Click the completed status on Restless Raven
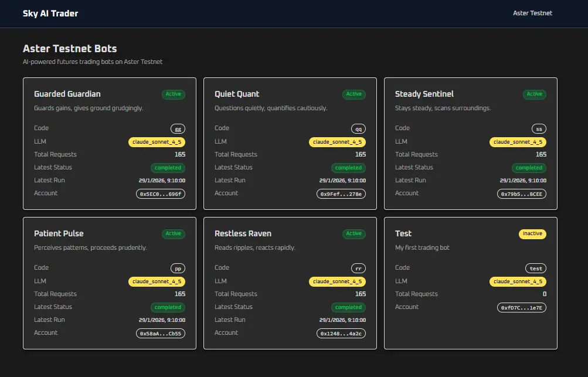 348,307
